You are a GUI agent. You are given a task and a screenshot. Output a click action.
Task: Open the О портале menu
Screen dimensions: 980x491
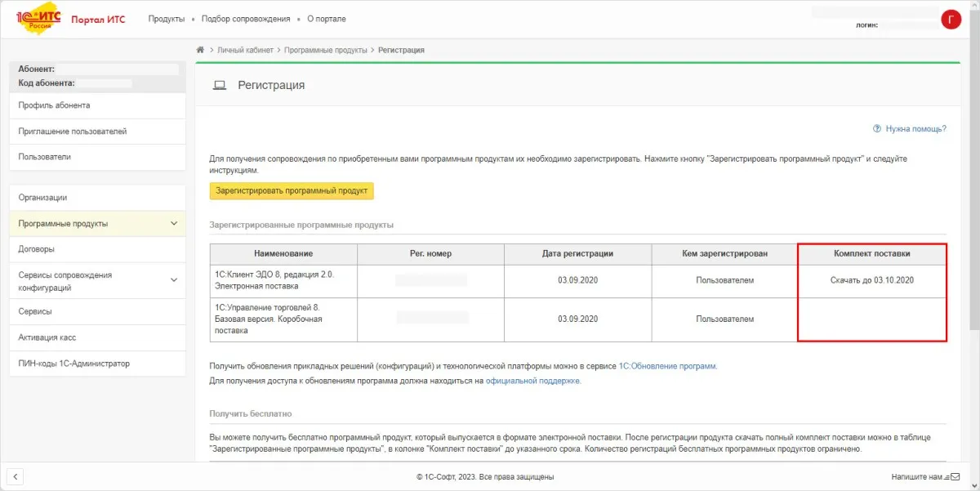[326, 19]
